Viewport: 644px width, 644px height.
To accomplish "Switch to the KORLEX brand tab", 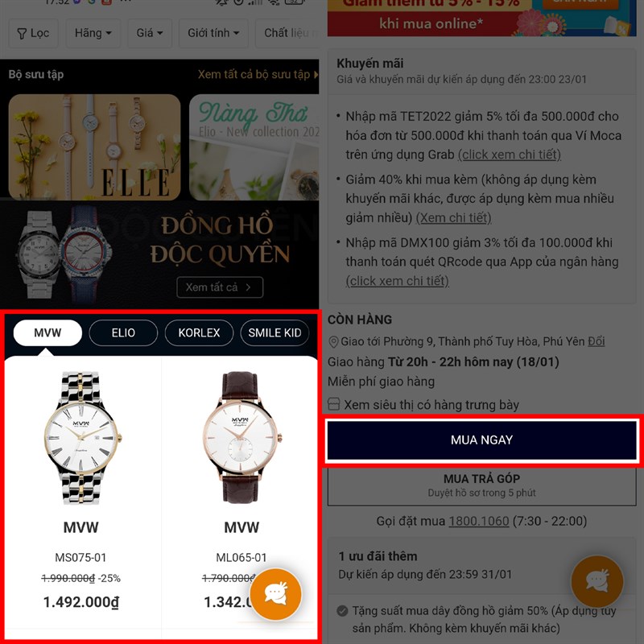I will pyautogui.click(x=199, y=332).
